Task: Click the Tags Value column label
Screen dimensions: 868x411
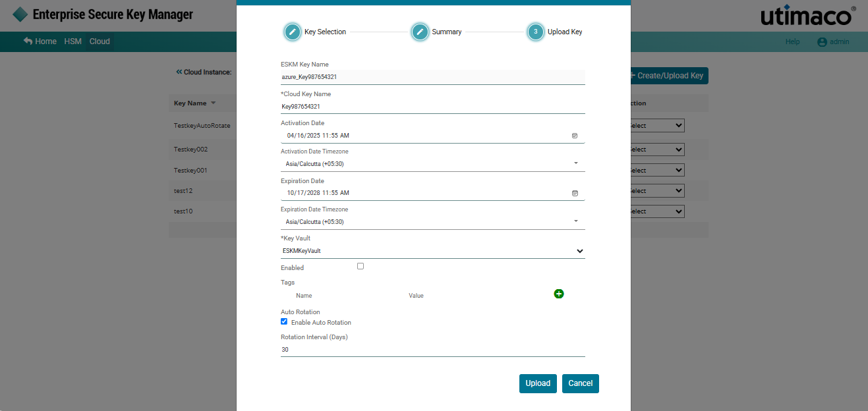Action: (416, 296)
